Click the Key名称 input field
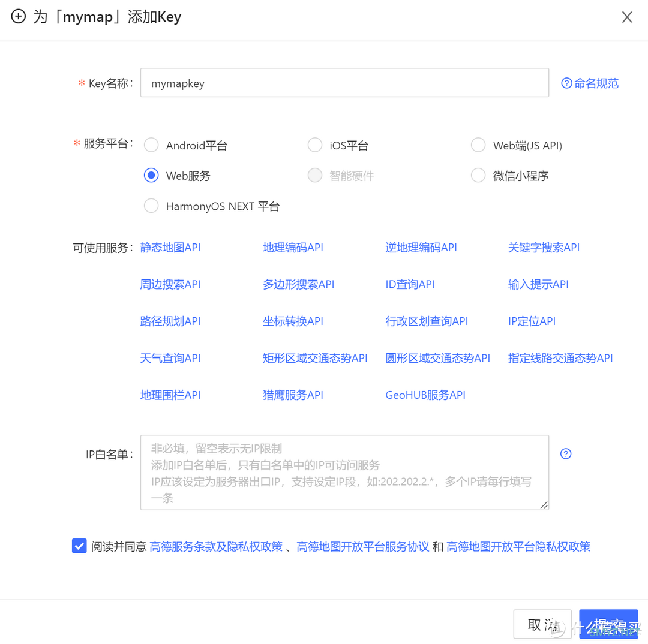 pos(344,83)
